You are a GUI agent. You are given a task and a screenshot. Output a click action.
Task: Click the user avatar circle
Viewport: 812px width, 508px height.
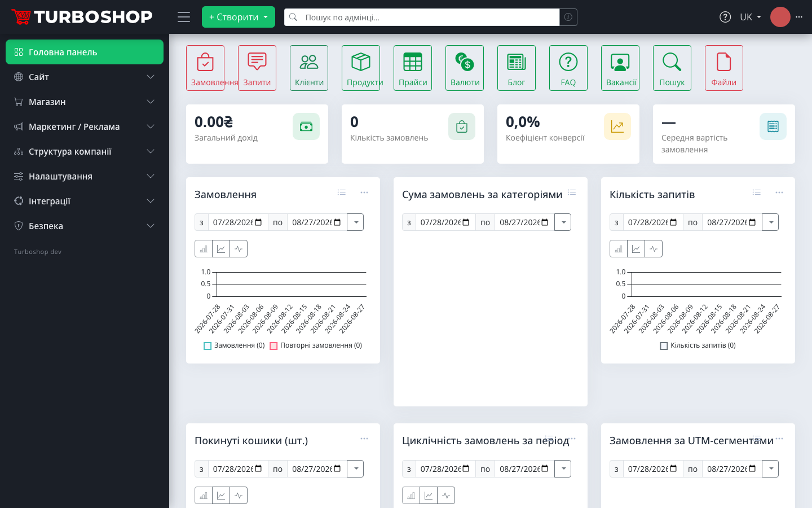(x=780, y=17)
